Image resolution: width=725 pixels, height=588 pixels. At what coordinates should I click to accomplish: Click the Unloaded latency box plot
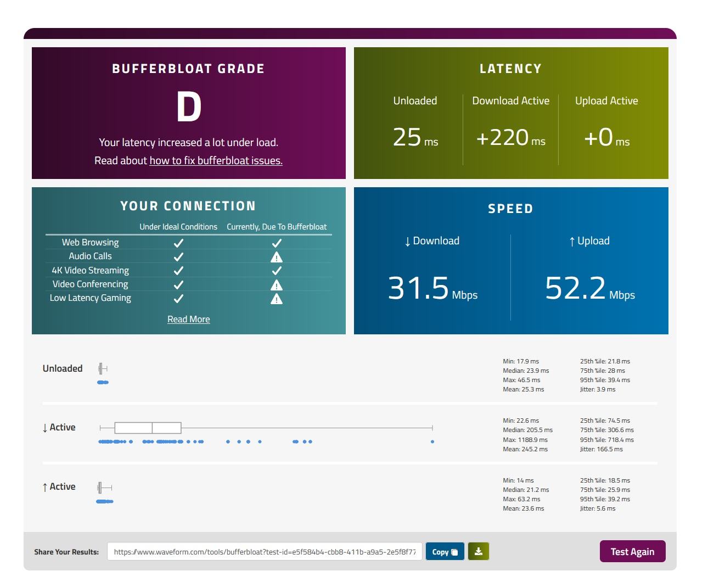(x=103, y=368)
